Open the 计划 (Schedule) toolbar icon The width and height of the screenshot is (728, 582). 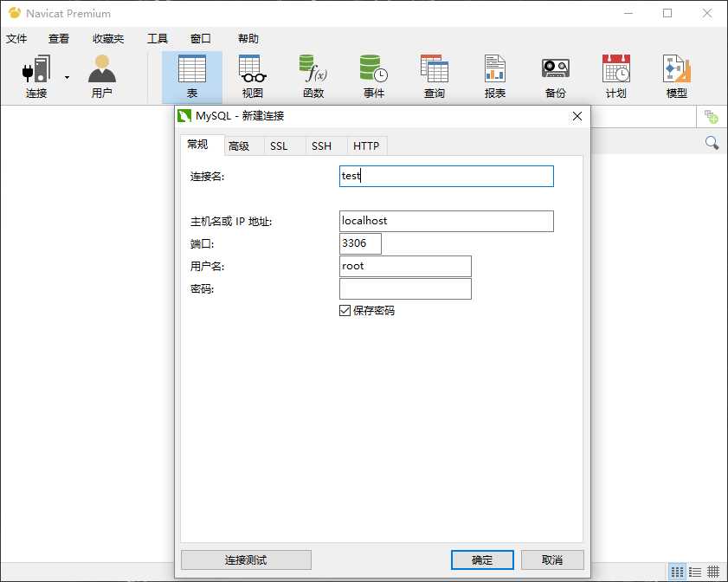pos(616,76)
